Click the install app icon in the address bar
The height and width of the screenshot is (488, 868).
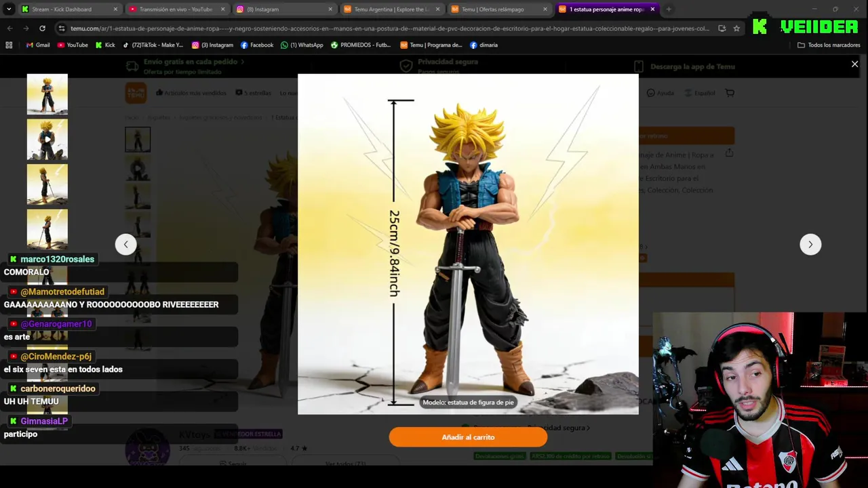tap(722, 28)
